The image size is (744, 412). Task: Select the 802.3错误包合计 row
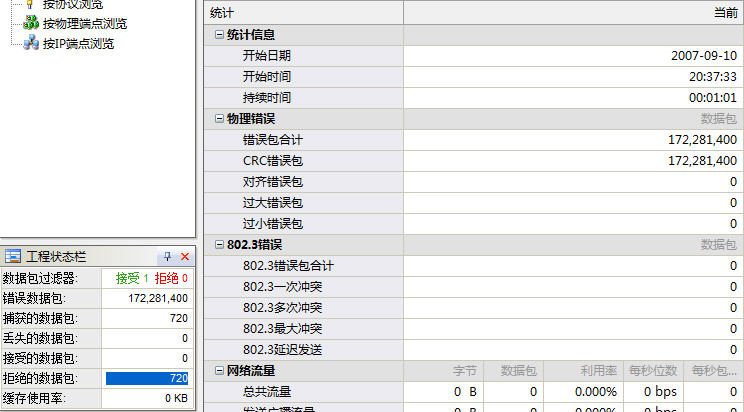[x=474, y=266]
